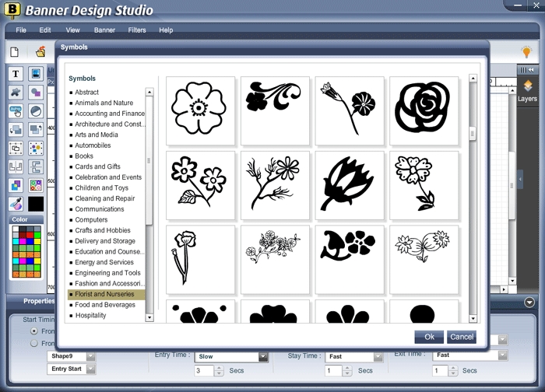Collapse the Properties panel with arrow button
The height and width of the screenshot is (392, 545).
[x=529, y=303]
